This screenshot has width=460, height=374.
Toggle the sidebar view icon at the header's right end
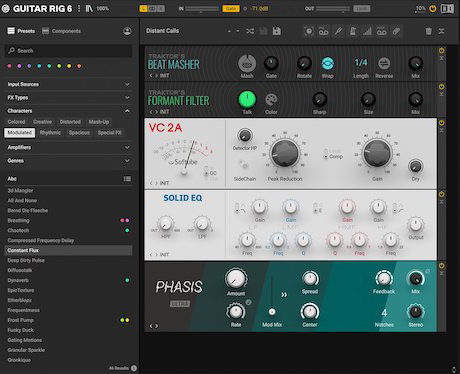coord(447,8)
